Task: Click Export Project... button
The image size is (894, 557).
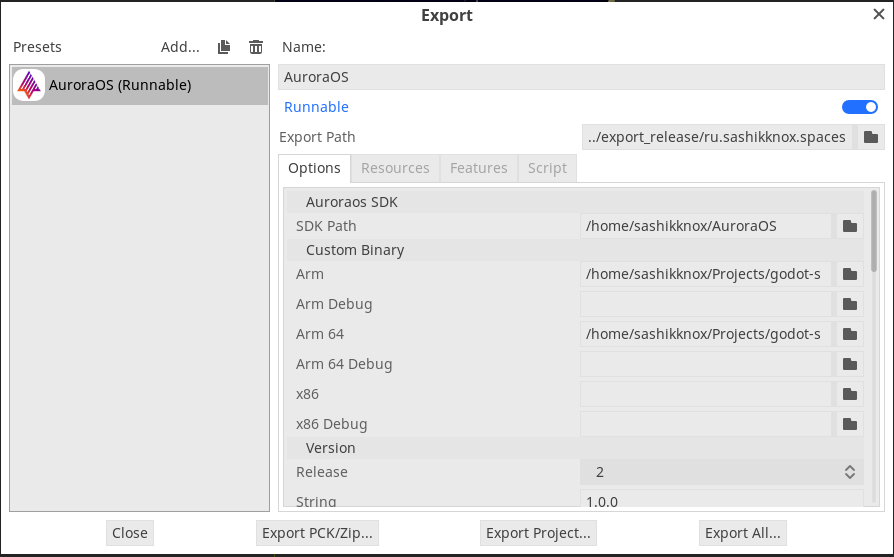Action: pyautogui.click(x=538, y=533)
